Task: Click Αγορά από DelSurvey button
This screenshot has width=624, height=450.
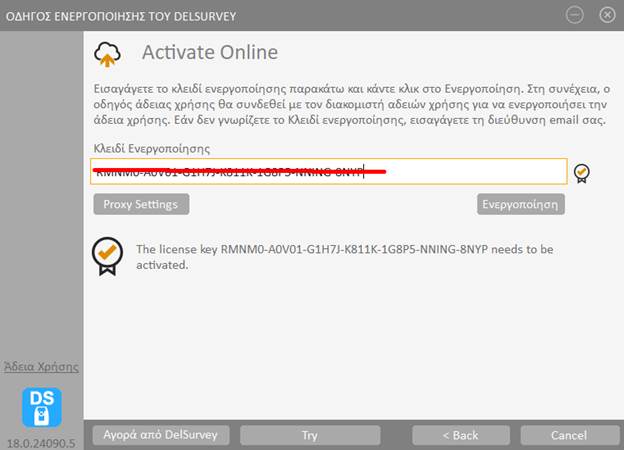Action: pos(161,435)
